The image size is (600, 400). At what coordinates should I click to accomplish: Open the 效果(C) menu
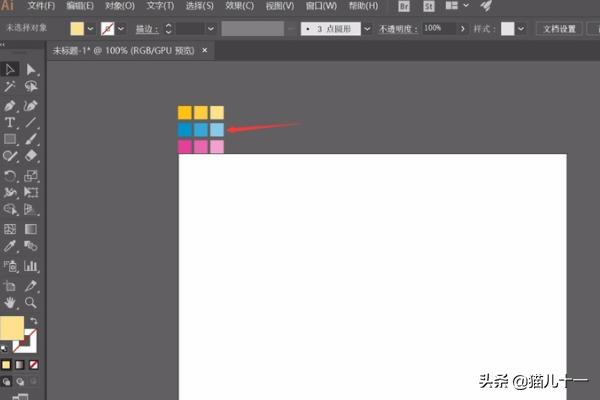(x=238, y=6)
